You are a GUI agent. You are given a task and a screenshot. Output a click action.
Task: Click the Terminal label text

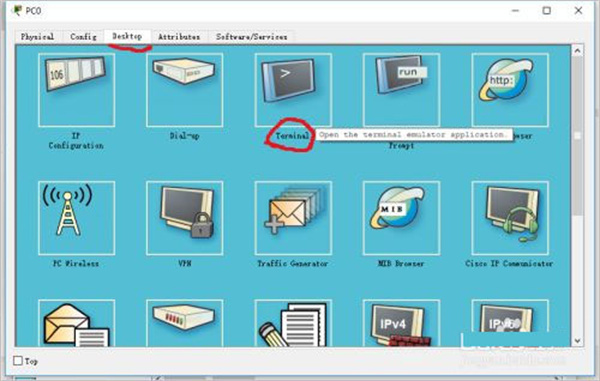292,136
